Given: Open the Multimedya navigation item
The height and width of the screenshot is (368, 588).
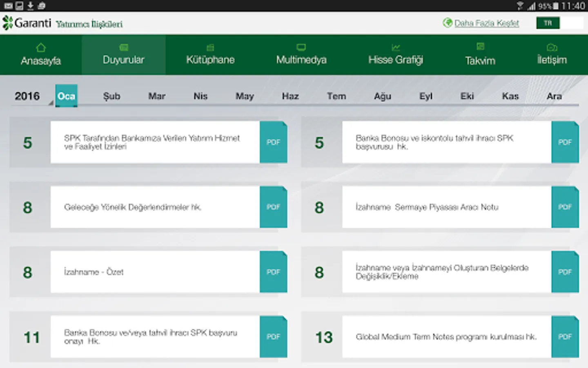Looking at the screenshot, I should tap(301, 55).
